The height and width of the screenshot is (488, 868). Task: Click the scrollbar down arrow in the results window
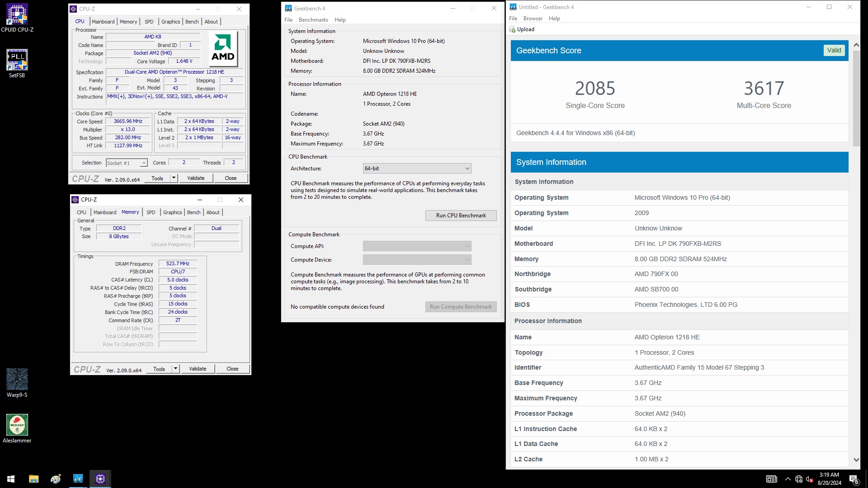[856, 460]
